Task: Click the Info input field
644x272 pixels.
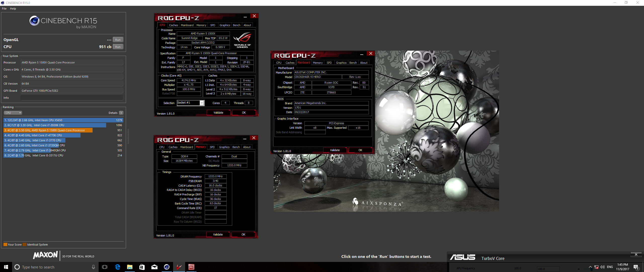Action: click(72, 98)
